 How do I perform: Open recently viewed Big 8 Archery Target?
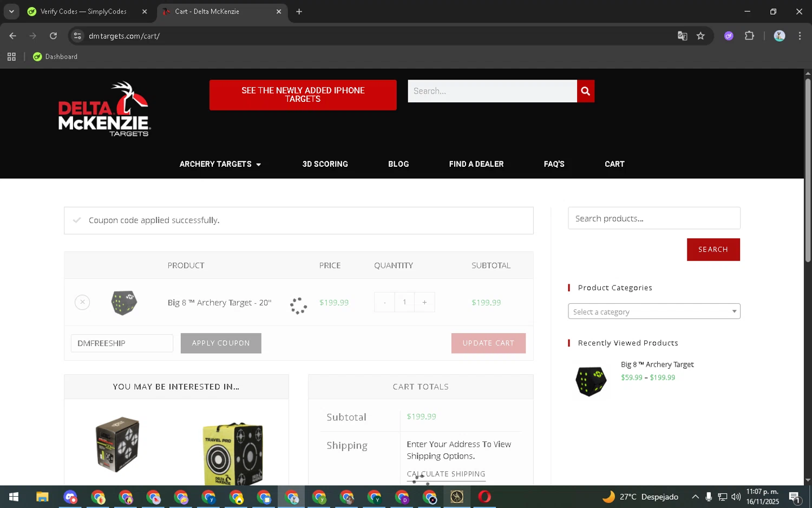(657, 364)
